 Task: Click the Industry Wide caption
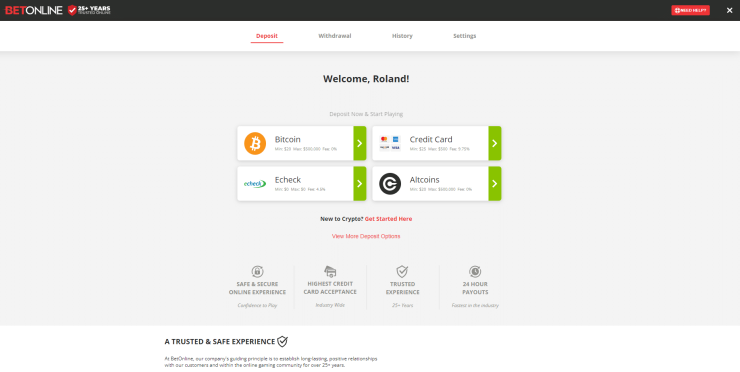click(330, 305)
